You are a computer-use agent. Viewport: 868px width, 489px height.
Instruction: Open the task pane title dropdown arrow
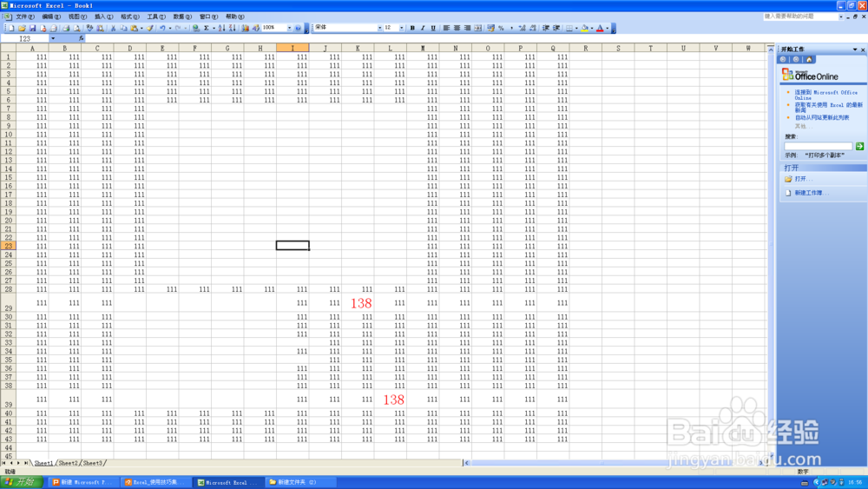(x=855, y=50)
